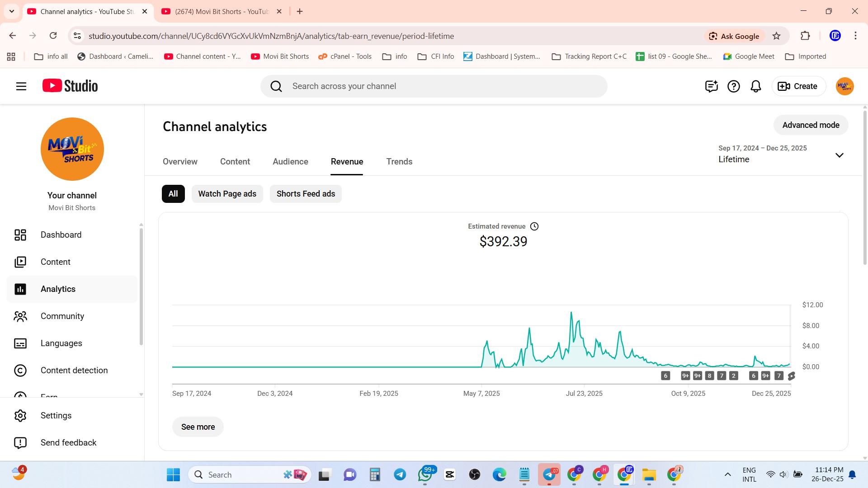868x488 pixels.
Task: Select the All revenue filter chip
Action: (173, 194)
